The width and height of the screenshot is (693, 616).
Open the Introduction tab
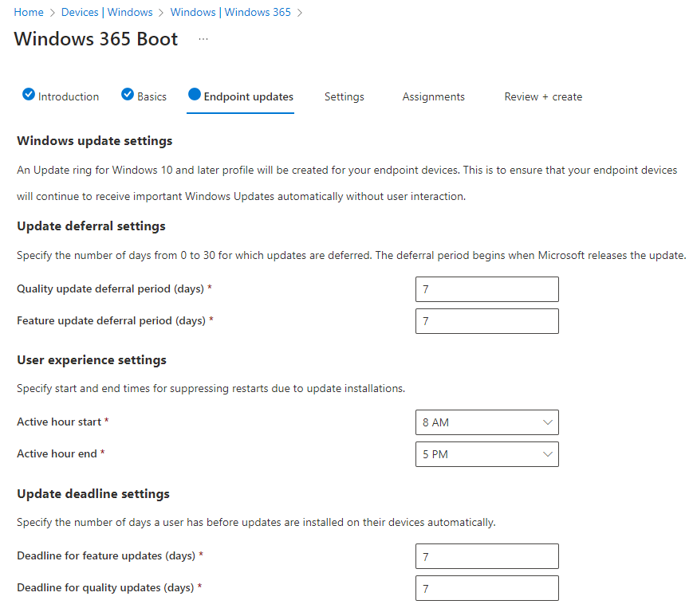pyautogui.click(x=69, y=96)
